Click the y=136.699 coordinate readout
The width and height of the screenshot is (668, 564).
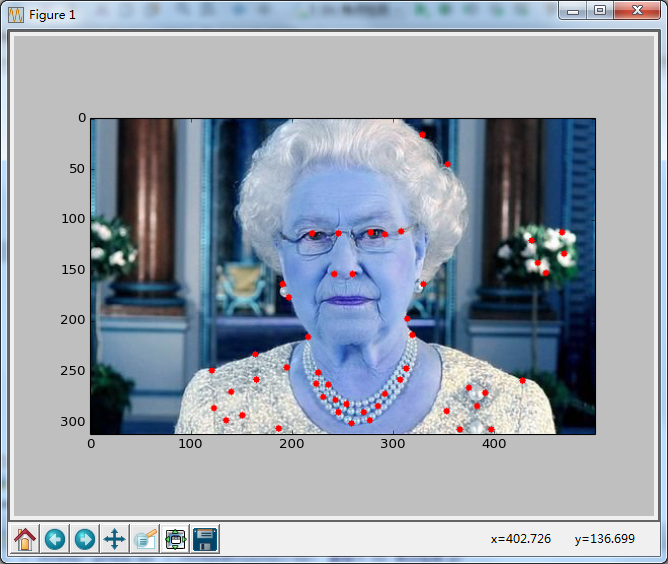tap(605, 539)
